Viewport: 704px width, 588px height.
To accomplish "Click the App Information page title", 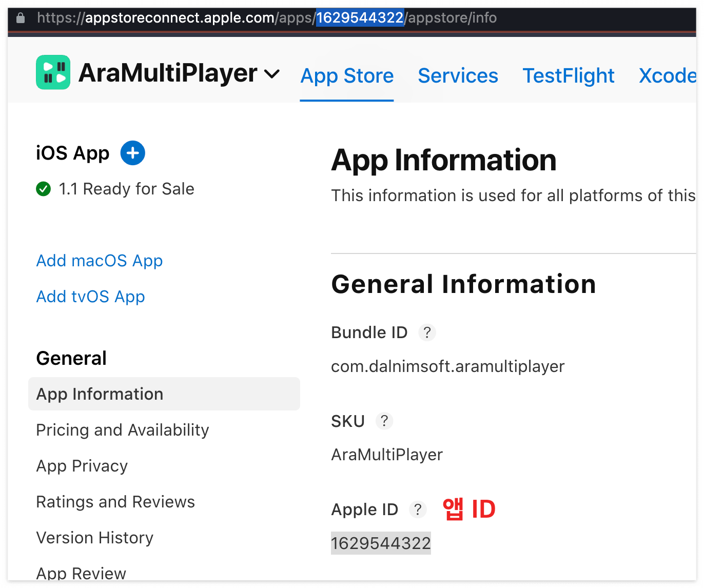I will click(x=444, y=160).
